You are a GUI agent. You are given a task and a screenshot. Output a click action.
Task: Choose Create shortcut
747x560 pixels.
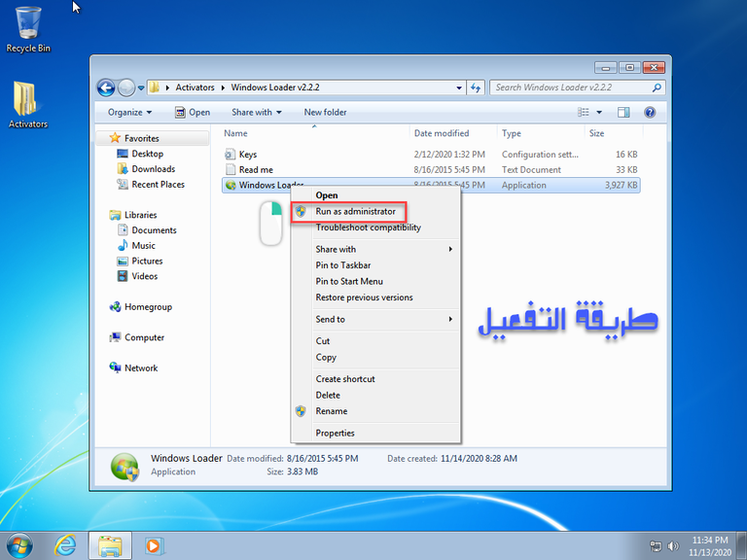pos(375,379)
